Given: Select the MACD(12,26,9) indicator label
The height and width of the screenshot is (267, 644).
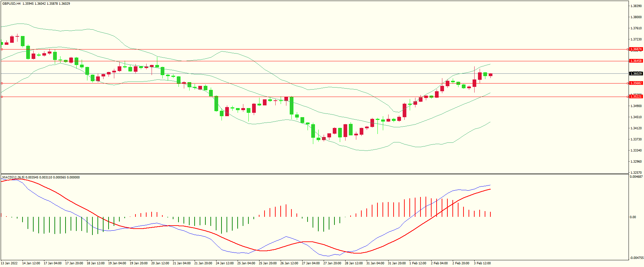Looking at the screenshot, I should click(13, 177).
